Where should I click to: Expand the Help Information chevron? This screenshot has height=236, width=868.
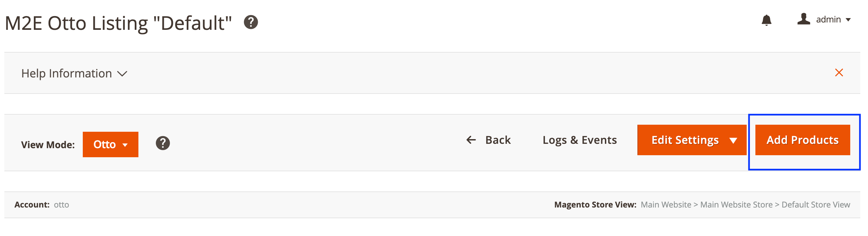[122, 73]
